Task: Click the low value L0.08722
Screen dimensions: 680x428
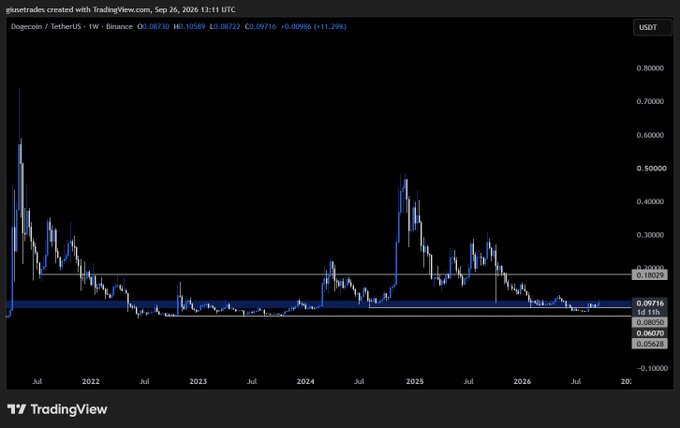Action: (x=225, y=26)
